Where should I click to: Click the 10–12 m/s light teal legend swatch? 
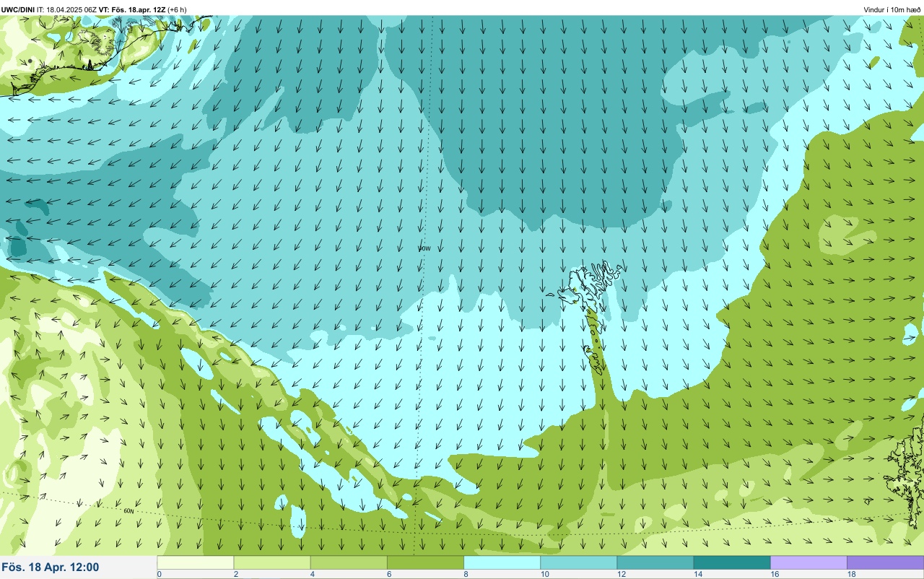(x=578, y=562)
